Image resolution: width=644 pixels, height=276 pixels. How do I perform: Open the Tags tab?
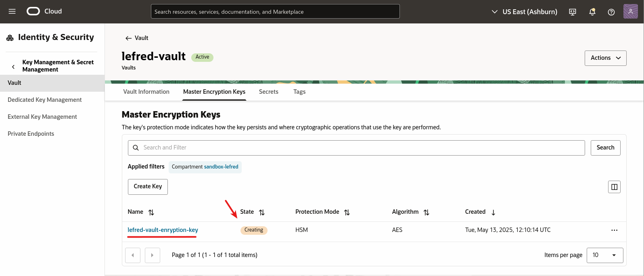pos(299,92)
